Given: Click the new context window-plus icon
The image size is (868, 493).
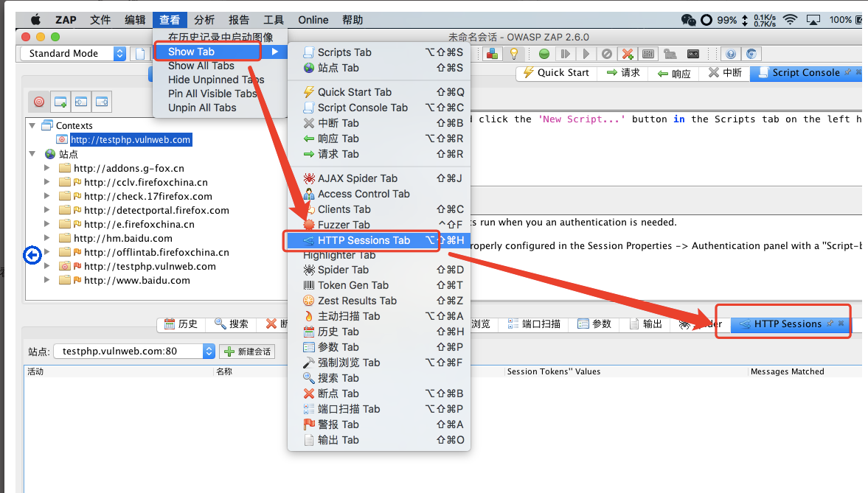Looking at the screenshot, I should point(60,102).
